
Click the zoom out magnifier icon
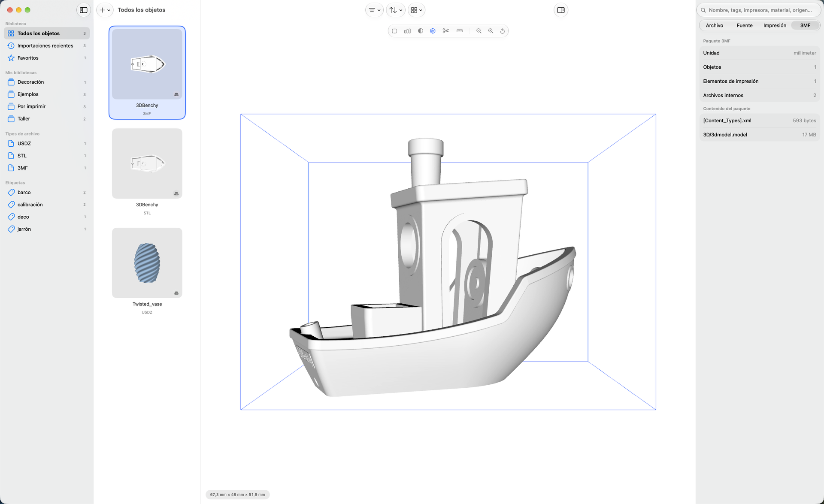[x=479, y=31]
